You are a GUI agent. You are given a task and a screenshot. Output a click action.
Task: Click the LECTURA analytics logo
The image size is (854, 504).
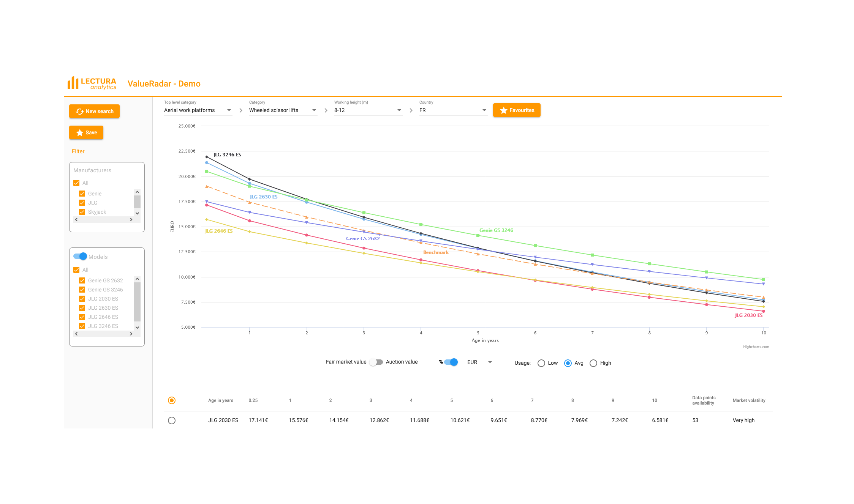click(x=92, y=83)
